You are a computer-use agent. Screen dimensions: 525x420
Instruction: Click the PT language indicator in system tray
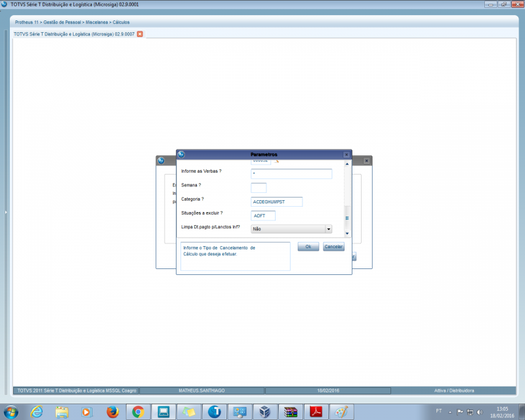coord(439,411)
